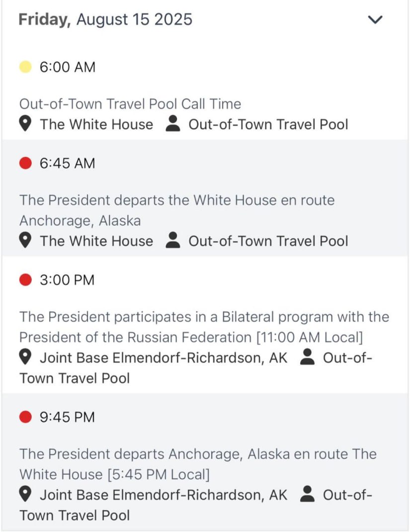Click the person icon in the 6:45 AM event
Screen dimensions: 417x532
click(x=172, y=241)
